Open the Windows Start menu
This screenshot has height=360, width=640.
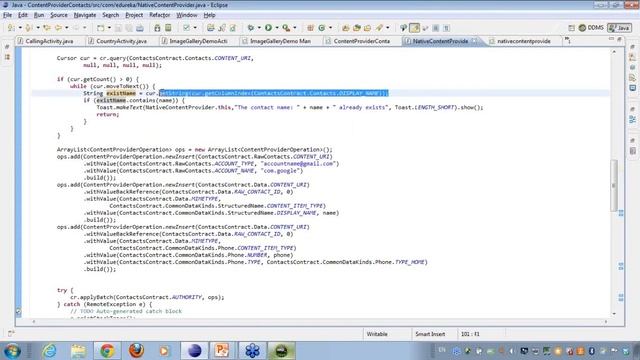12,351
